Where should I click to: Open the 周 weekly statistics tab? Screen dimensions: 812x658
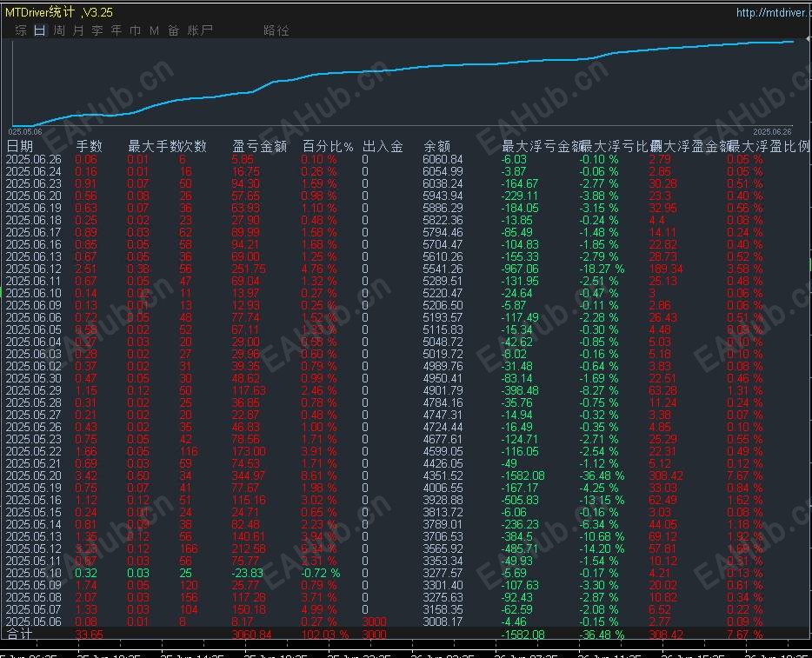(59, 30)
